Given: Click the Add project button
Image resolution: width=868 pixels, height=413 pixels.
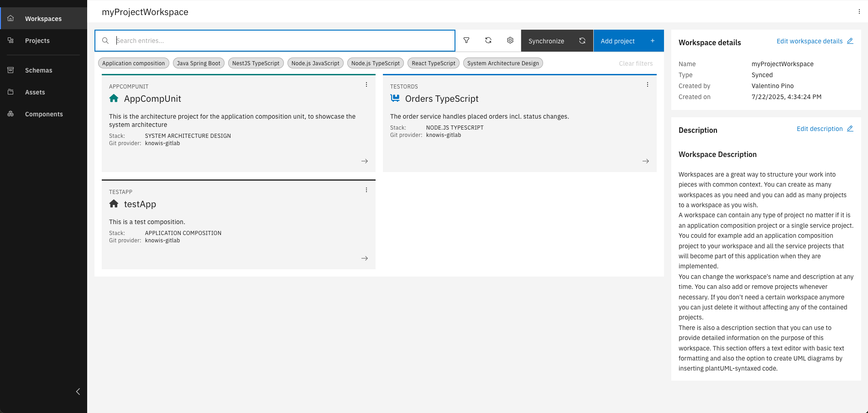Looking at the screenshot, I should [x=628, y=41].
